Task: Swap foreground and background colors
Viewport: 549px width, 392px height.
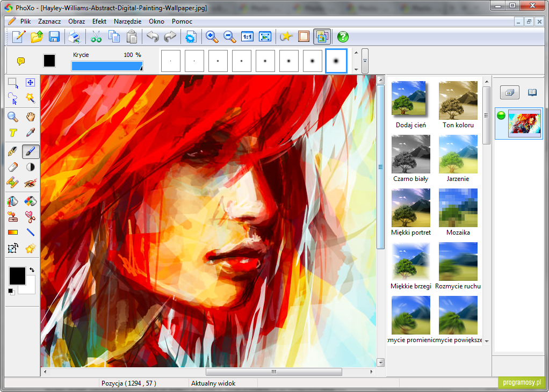Action: point(32,270)
